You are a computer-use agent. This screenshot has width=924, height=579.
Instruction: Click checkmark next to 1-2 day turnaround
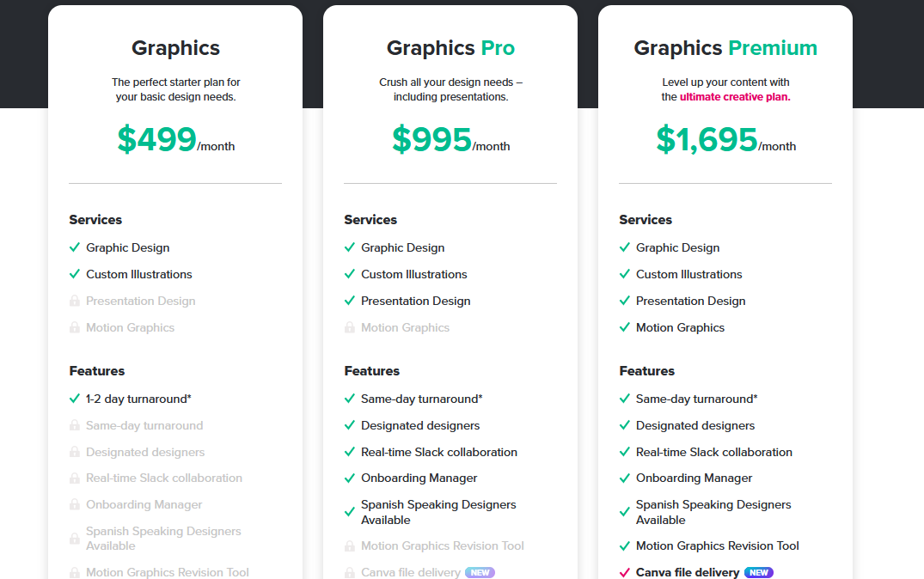pos(74,399)
